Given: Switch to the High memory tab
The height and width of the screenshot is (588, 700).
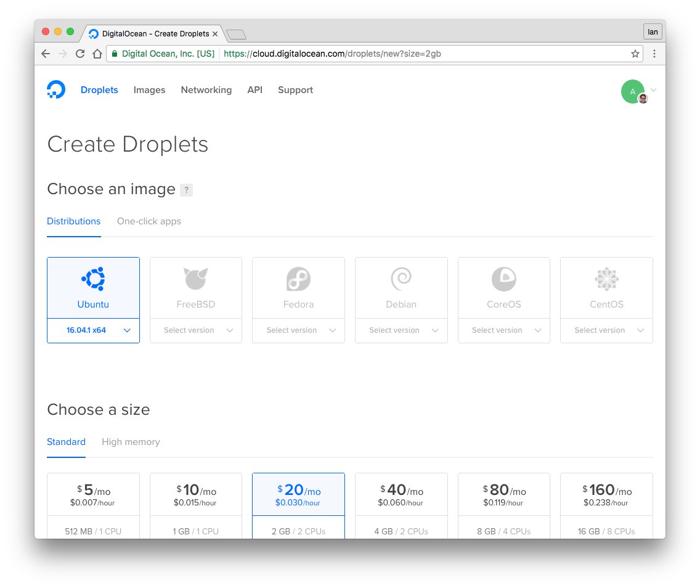Looking at the screenshot, I should pos(131,442).
